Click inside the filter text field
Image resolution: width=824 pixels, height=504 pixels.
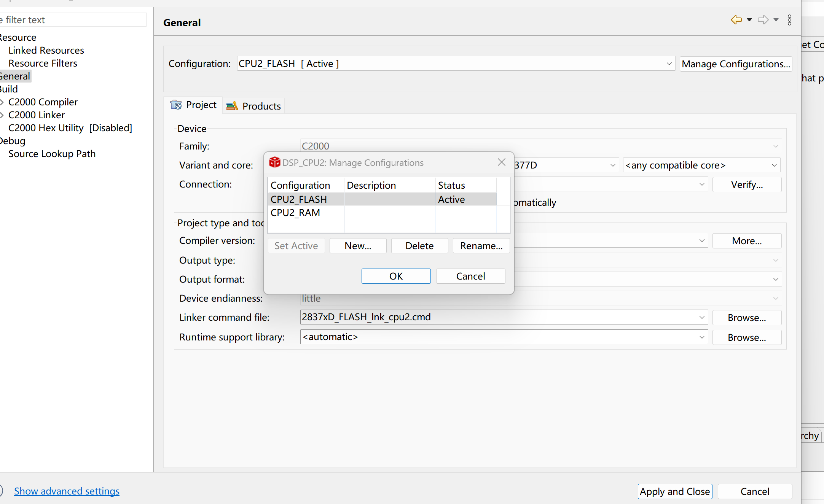72,20
